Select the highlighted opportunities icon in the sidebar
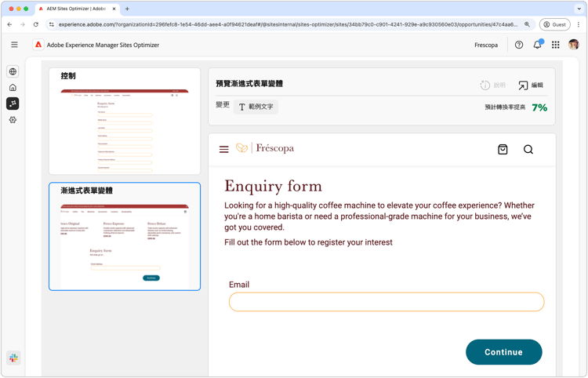This screenshot has height=378, width=588. (13, 104)
